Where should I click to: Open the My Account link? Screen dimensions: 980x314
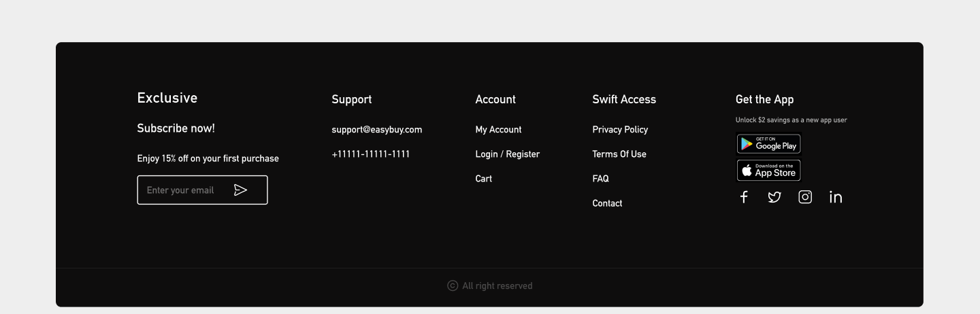498,130
